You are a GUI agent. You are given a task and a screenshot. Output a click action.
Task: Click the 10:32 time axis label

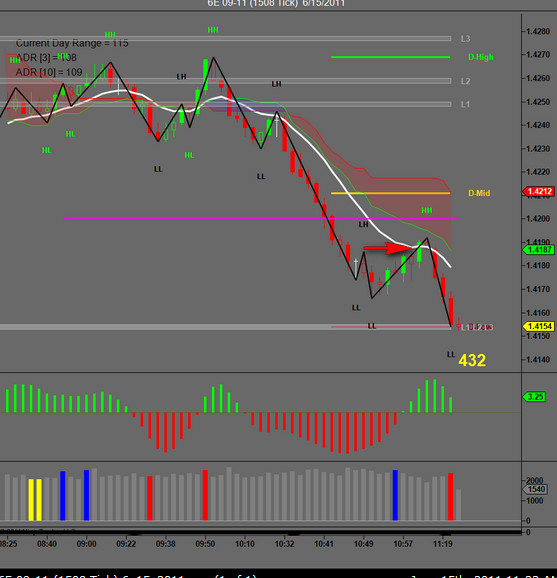284,544
